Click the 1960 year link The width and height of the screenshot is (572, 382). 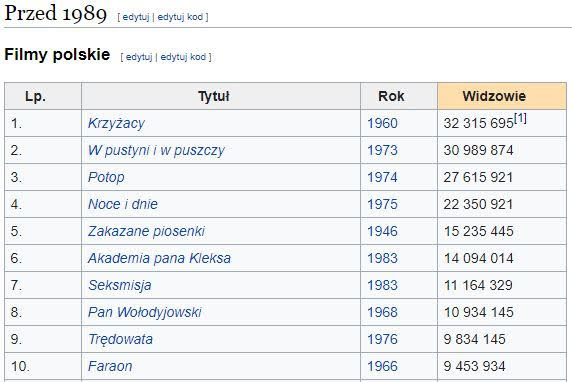tap(382, 123)
